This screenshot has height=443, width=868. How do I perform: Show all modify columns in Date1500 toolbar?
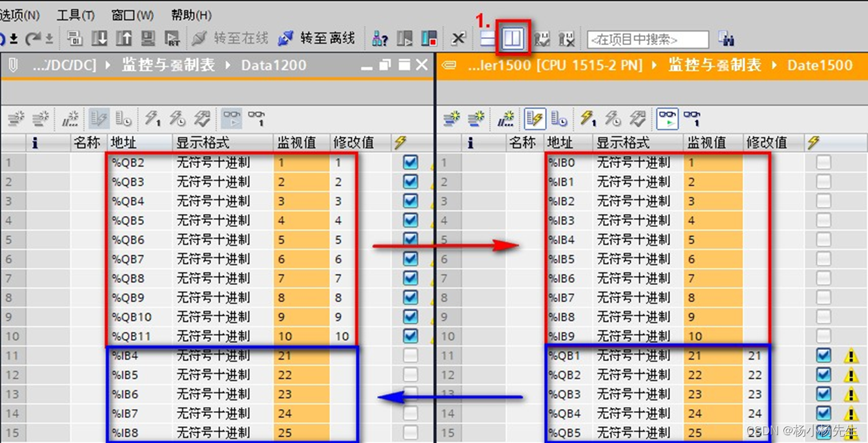click(x=535, y=118)
